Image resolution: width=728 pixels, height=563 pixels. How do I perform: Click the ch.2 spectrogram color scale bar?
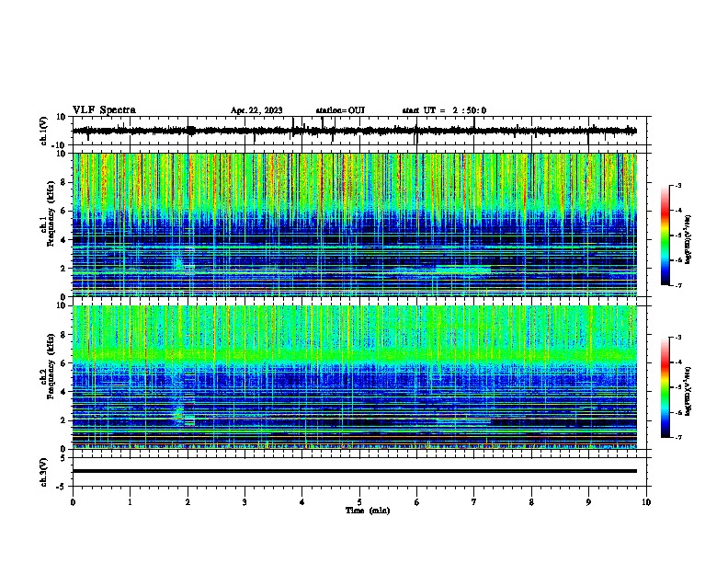tap(665, 387)
